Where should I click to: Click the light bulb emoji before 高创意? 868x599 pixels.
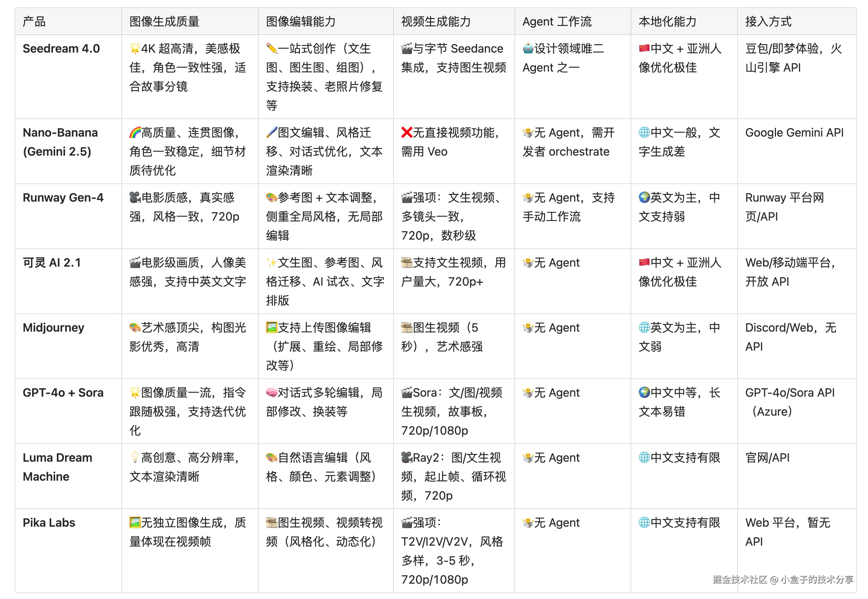pos(135,458)
